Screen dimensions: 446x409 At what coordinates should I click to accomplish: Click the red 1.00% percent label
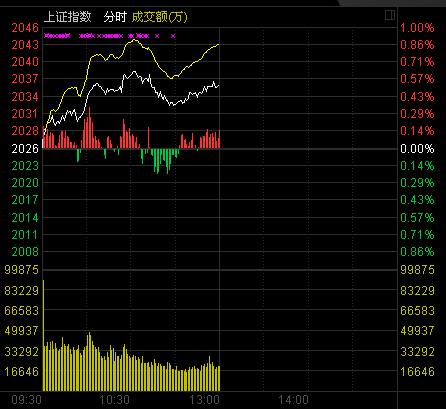point(417,28)
